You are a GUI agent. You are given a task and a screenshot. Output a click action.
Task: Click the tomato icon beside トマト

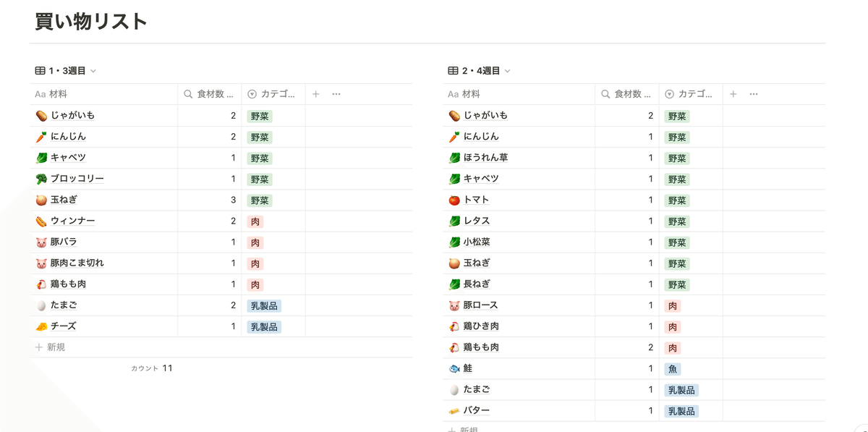point(454,200)
